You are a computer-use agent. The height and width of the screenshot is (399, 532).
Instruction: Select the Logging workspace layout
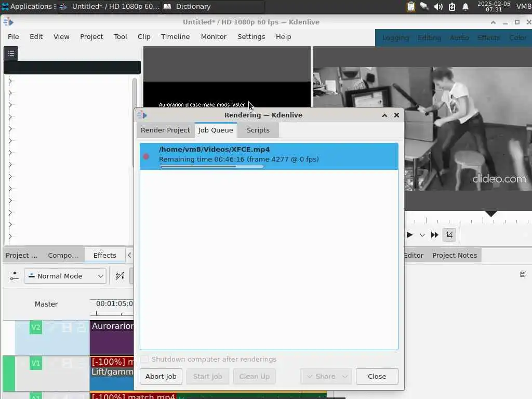click(395, 37)
